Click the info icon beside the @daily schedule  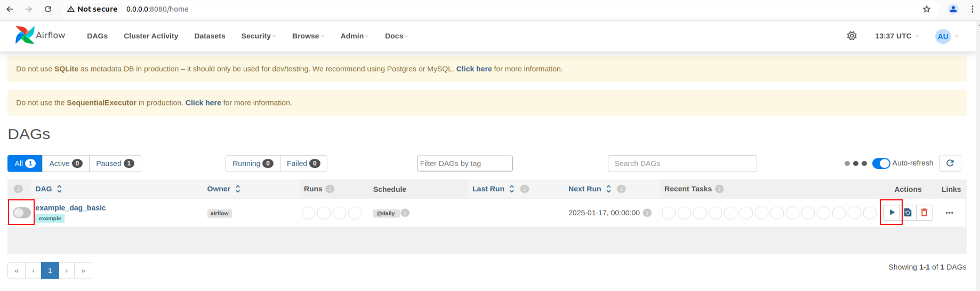[x=405, y=213]
